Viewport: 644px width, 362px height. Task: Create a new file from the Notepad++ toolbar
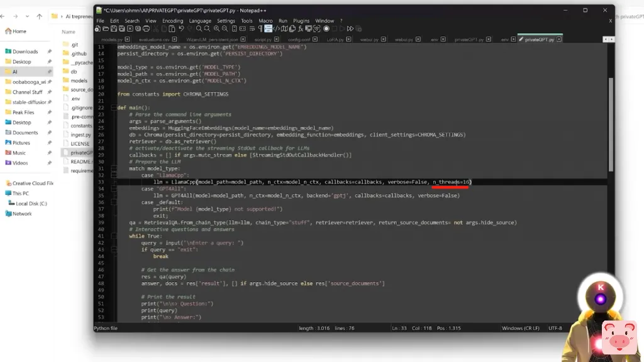point(97,29)
